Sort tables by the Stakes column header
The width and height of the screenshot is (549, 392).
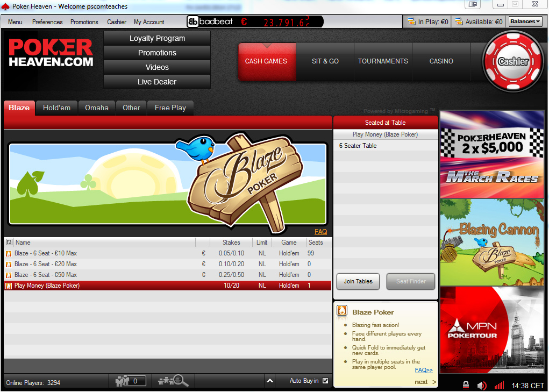(231, 242)
